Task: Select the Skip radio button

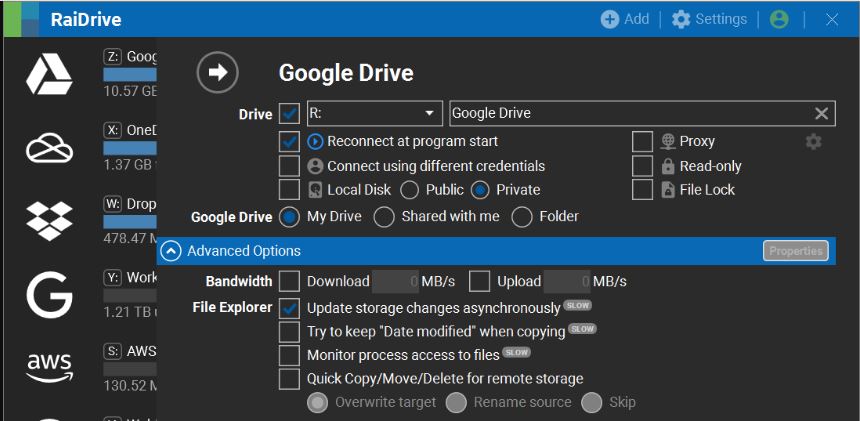Action: coord(591,403)
